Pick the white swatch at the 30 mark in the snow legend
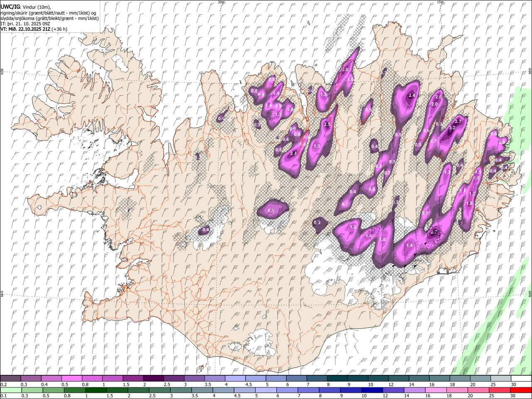This screenshot has width=532, height=399. click(x=521, y=379)
